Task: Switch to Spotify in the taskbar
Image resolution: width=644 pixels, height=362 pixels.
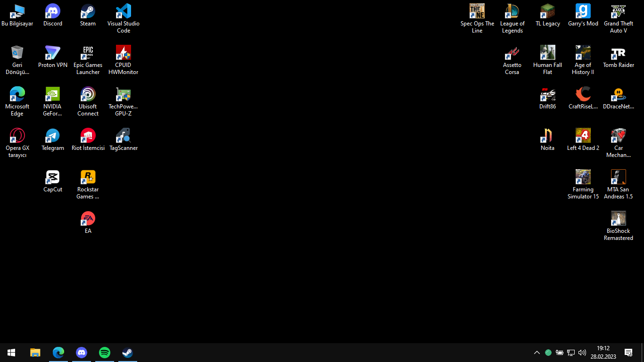Action: tap(105, 353)
